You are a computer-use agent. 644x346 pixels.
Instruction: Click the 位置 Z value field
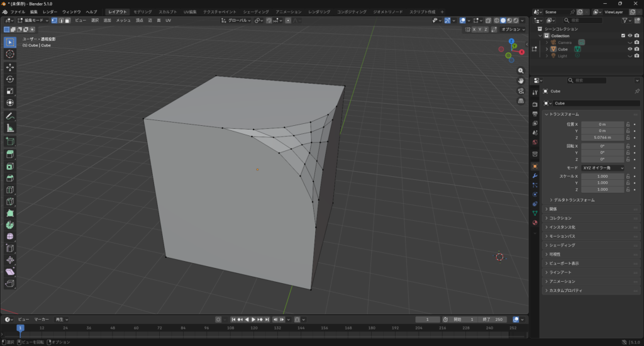602,137
